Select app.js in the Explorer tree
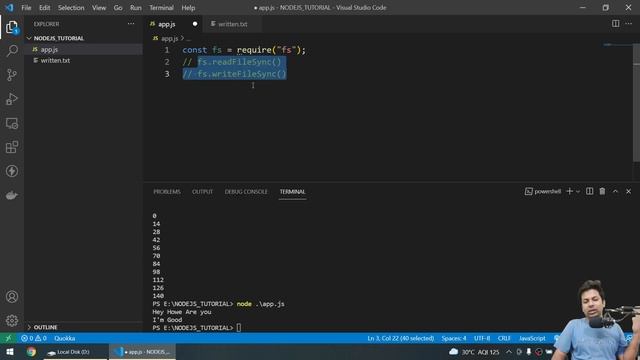Image resolution: width=640 pixels, height=360 pixels. pyautogui.click(x=83, y=49)
